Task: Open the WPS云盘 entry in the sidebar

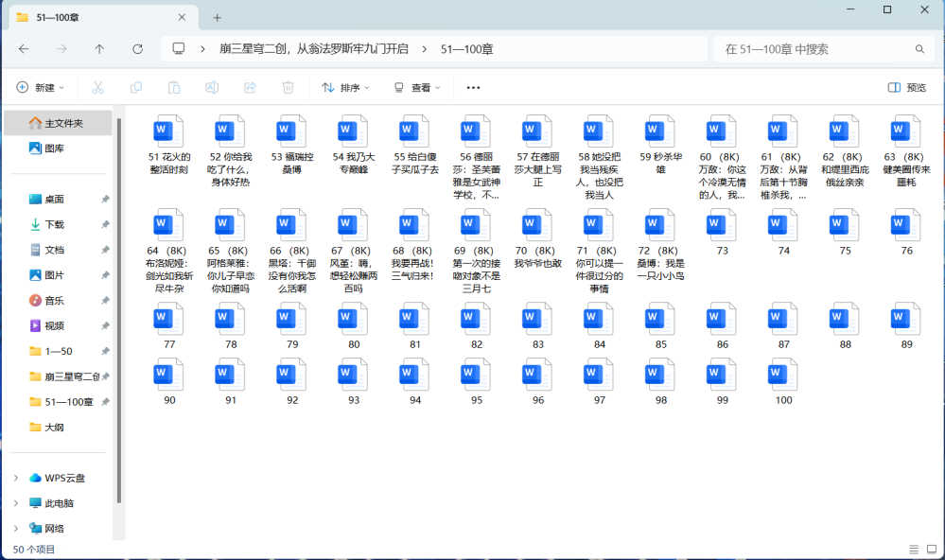Action: pyautogui.click(x=66, y=478)
